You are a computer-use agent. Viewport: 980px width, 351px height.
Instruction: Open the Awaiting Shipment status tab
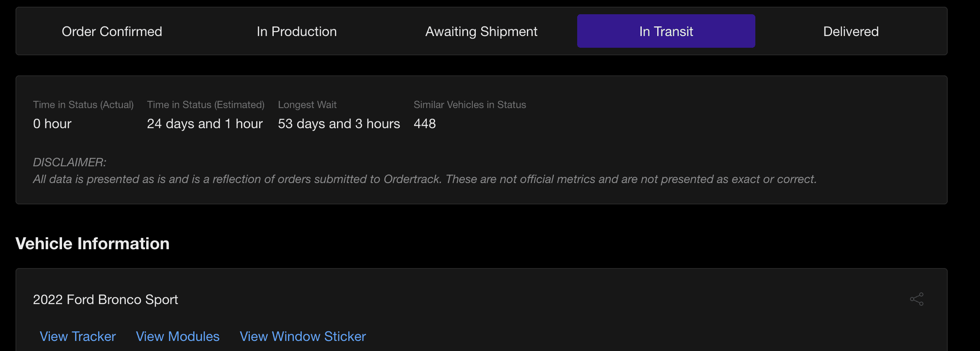(x=481, y=31)
